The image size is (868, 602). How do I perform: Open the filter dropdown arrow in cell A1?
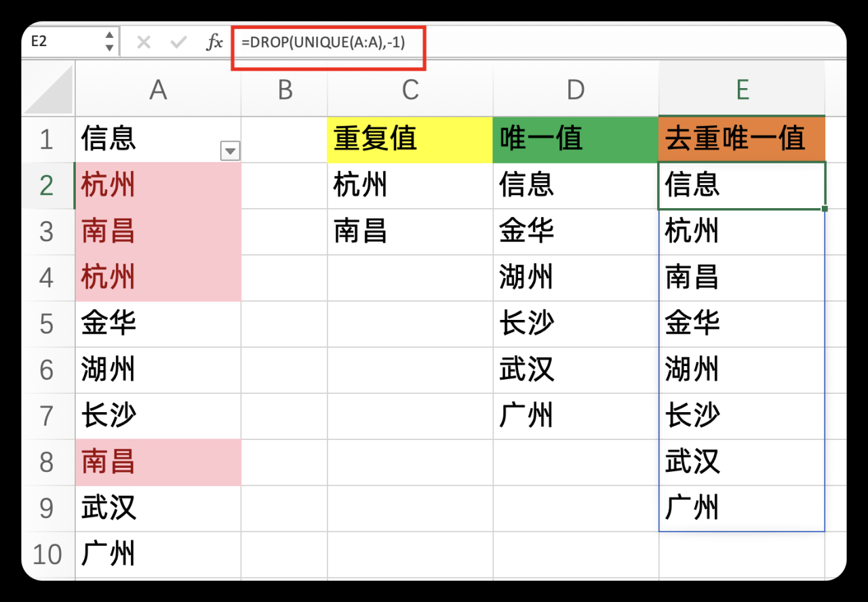231,152
